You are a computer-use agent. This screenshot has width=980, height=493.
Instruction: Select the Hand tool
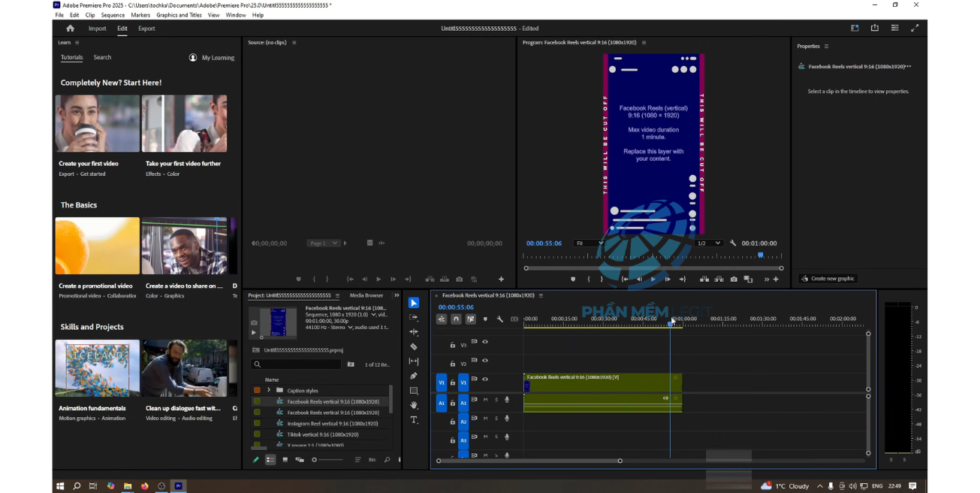[414, 405]
